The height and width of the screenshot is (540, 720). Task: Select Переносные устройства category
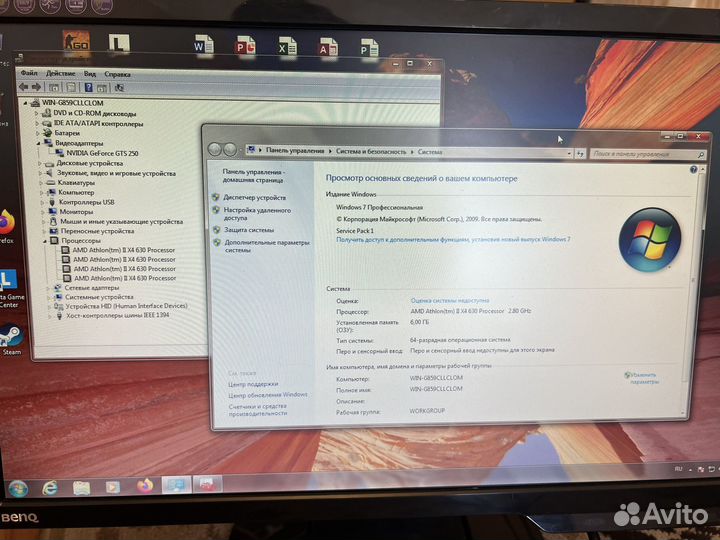pos(98,231)
